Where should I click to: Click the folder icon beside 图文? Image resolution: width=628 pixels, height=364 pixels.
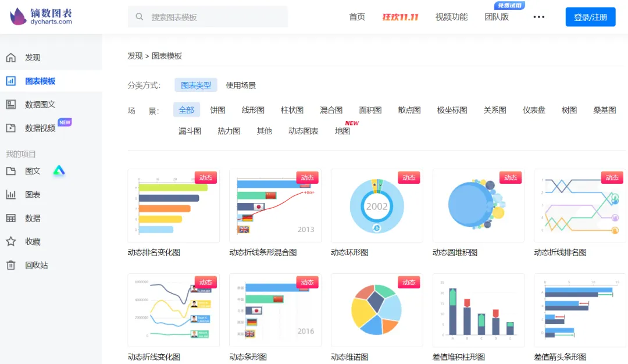coord(11,171)
